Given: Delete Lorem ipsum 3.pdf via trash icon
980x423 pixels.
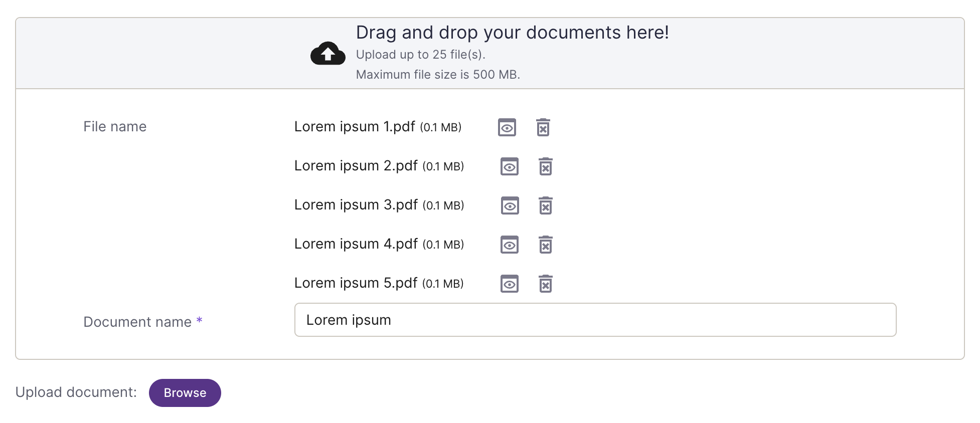Looking at the screenshot, I should pyautogui.click(x=546, y=205).
